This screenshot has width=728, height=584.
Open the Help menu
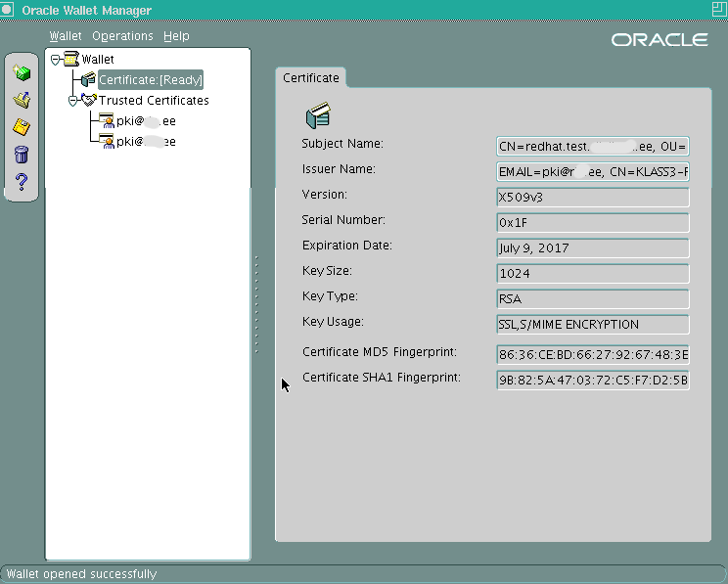click(x=176, y=36)
